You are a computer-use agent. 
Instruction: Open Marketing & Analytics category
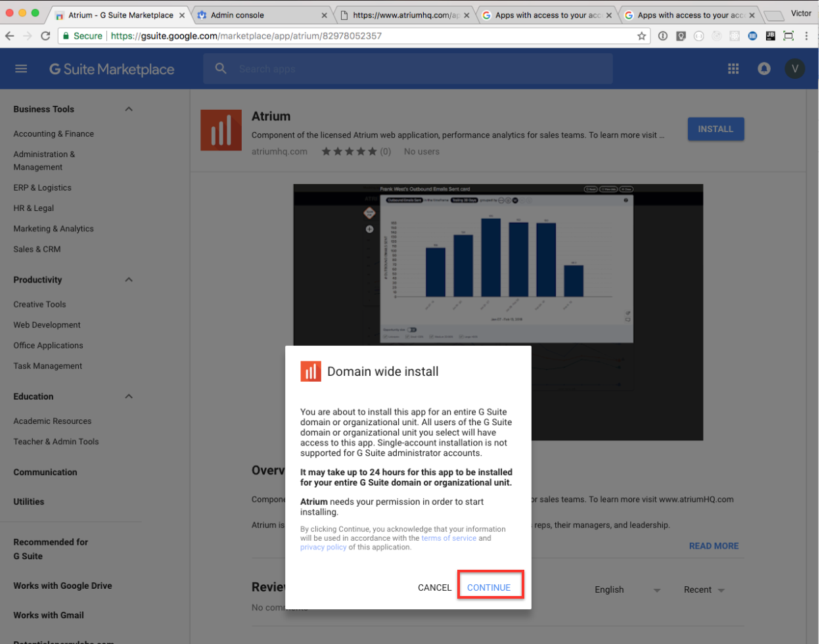(53, 229)
